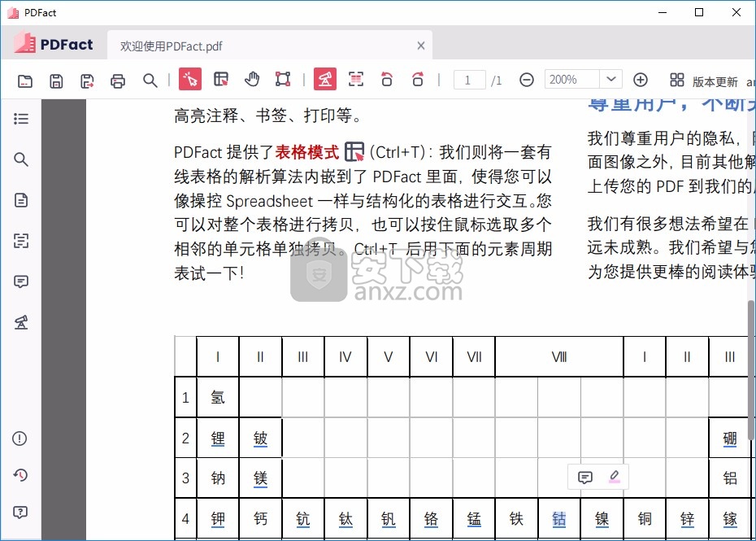Click the table header IV
Viewport: 756px width, 541px height.
(345, 357)
